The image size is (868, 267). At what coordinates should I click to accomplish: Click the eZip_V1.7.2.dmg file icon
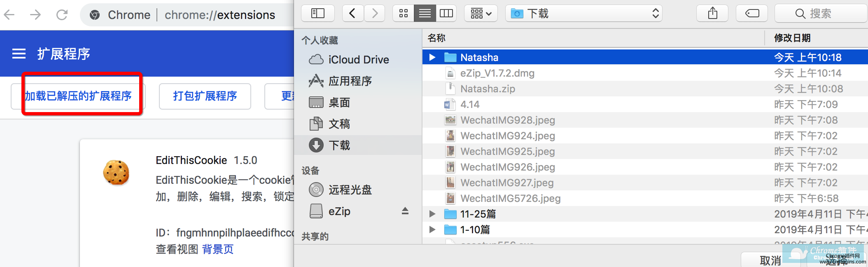[x=450, y=73]
